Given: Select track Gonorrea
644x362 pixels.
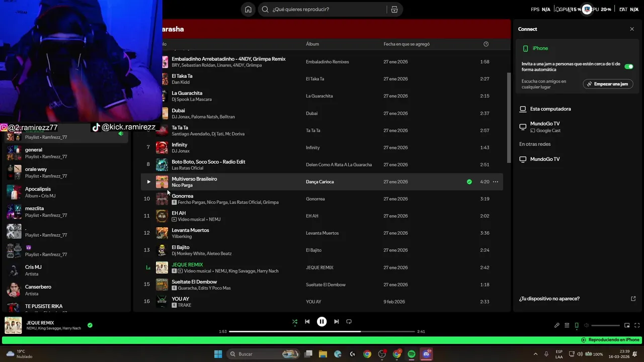Looking at the screenshot, I should (322, 199).
